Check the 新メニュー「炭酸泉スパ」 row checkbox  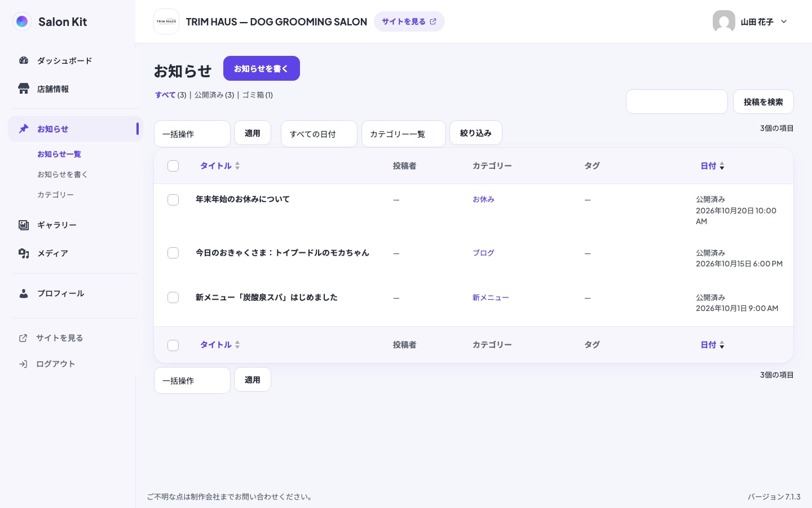click(x=173, y=297)
